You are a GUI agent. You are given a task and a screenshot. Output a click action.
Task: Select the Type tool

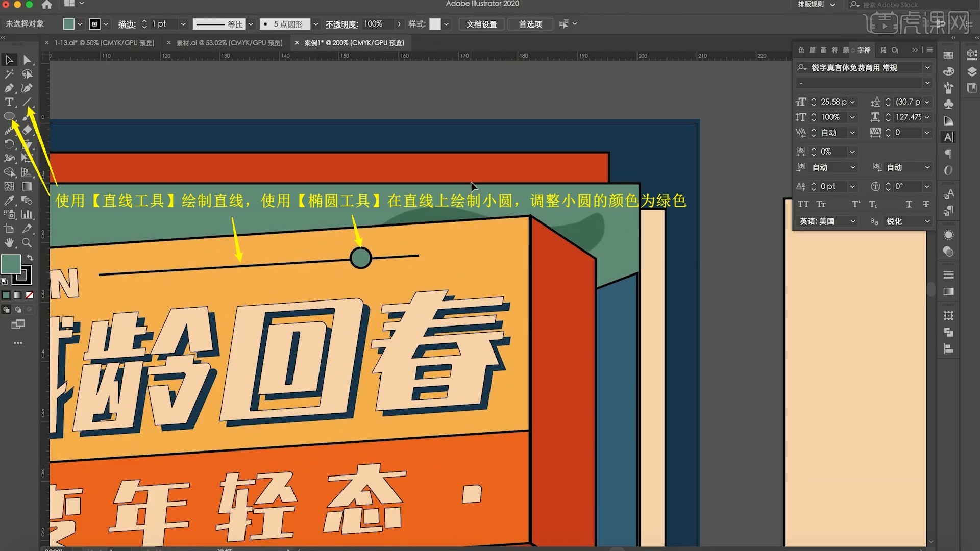[9, 102]
